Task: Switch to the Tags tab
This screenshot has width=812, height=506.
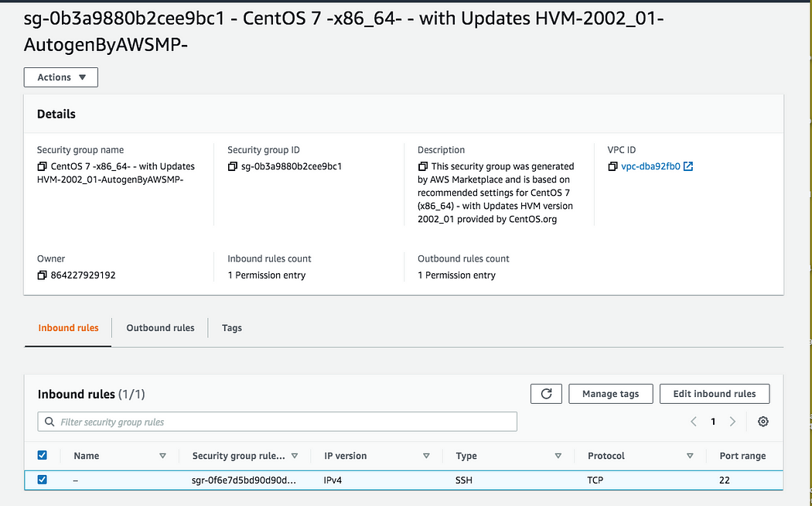Action: point(232,328)
